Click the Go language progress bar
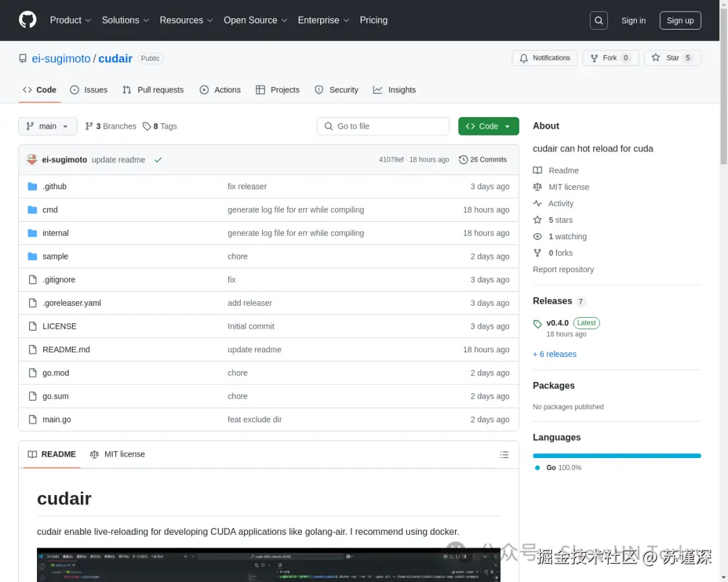This screenshot has height=582, width=728. [x=617, y=456]
